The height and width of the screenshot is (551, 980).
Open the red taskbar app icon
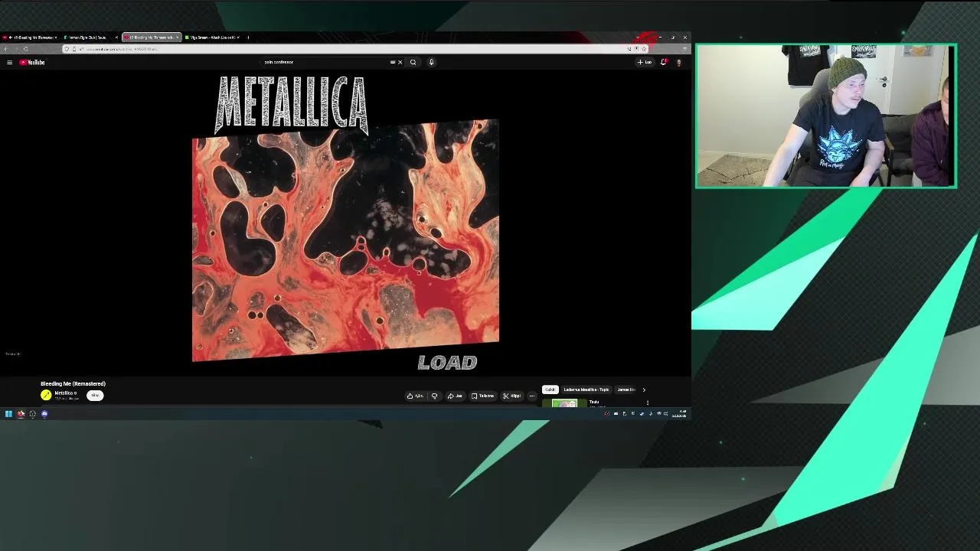tap(21, 414)
